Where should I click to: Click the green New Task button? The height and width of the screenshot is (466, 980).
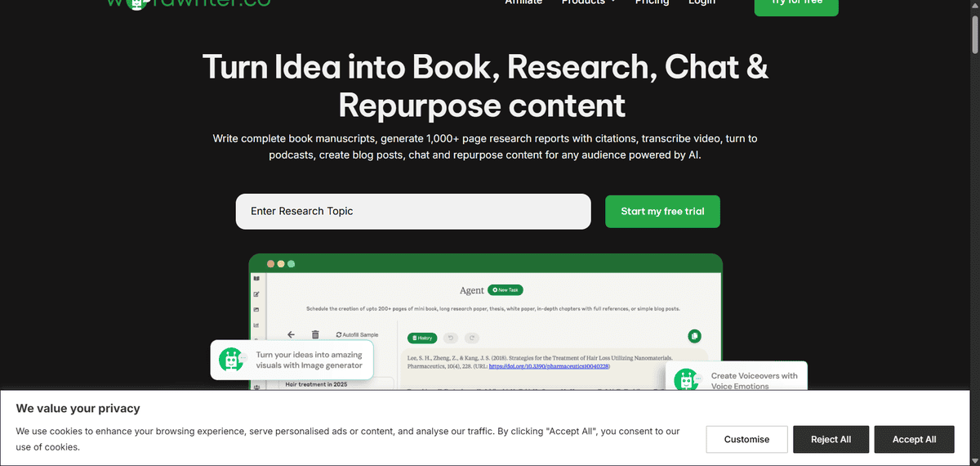[x=505, y=290]
